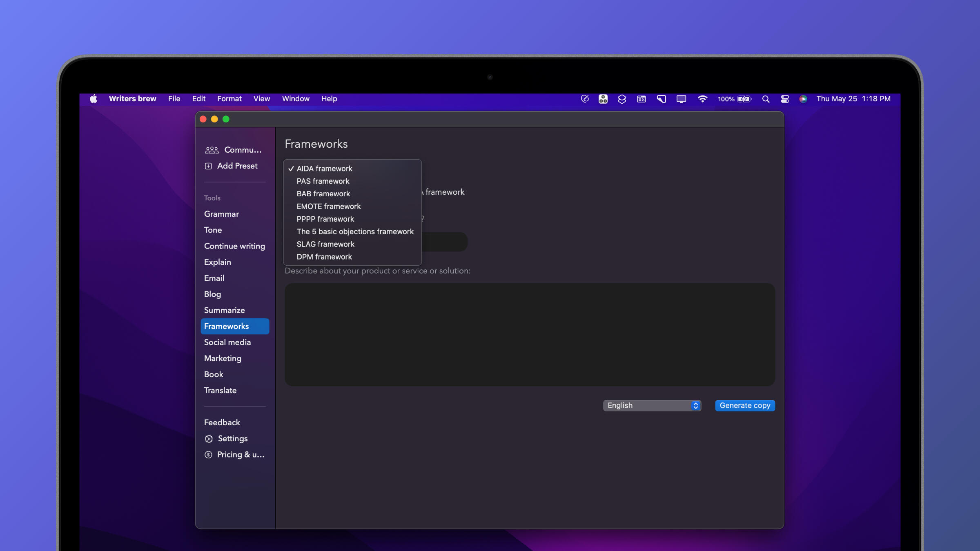Open Control Center in menu bar
The image size is (980, 551).
(784, 99)
